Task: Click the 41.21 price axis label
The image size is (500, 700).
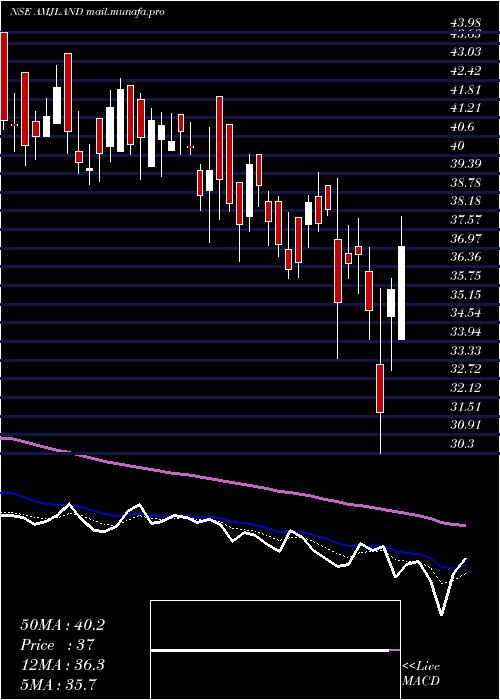Action: (466, 108)
